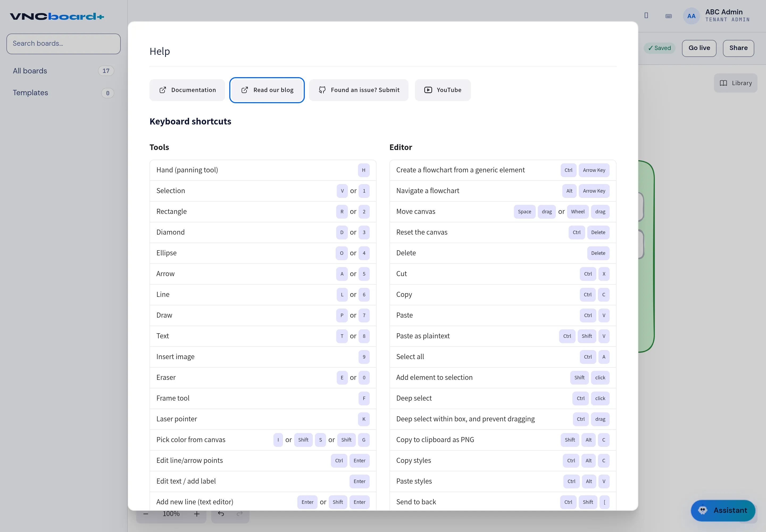This screenshot has width=766, height=532.
Task: Click Edit text / add label row
Action: 263,481
